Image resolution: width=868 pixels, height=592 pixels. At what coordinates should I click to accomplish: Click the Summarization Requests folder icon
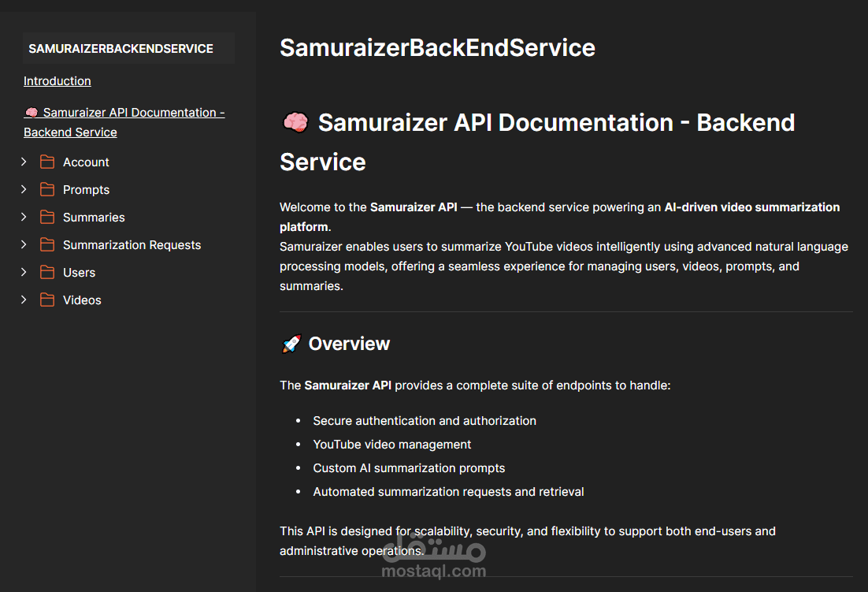pyautogui.click(x=47, y=245)
